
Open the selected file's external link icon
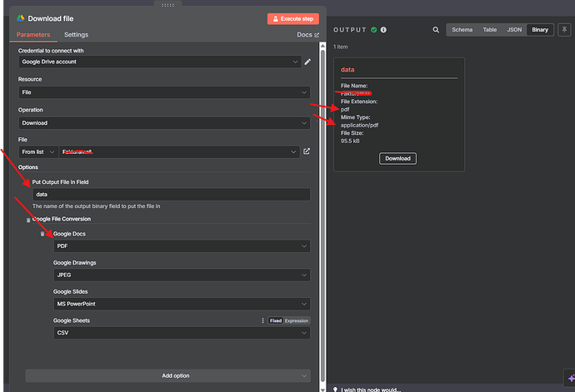[x=307, y=151]
